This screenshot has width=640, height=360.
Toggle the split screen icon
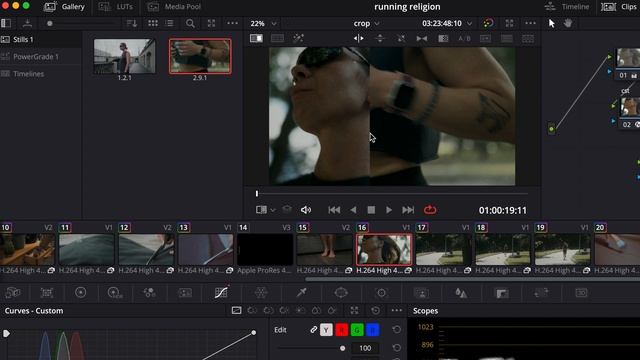click(x=277, y=38)
